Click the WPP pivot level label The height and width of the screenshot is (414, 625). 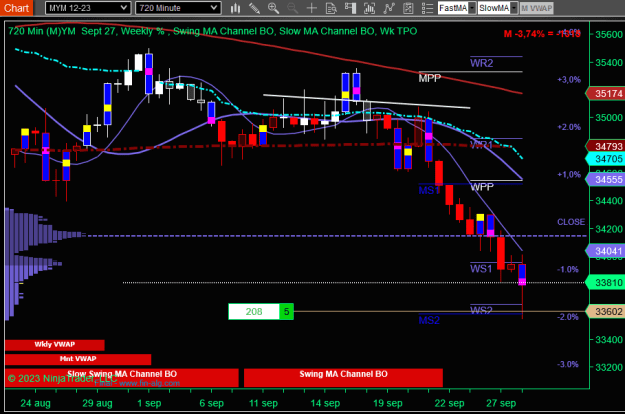[482, 187]
